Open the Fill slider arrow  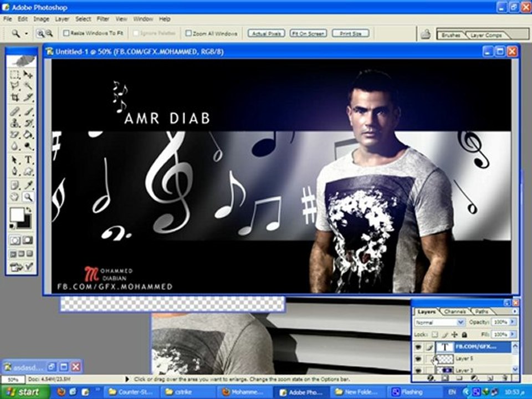point(513,335)
